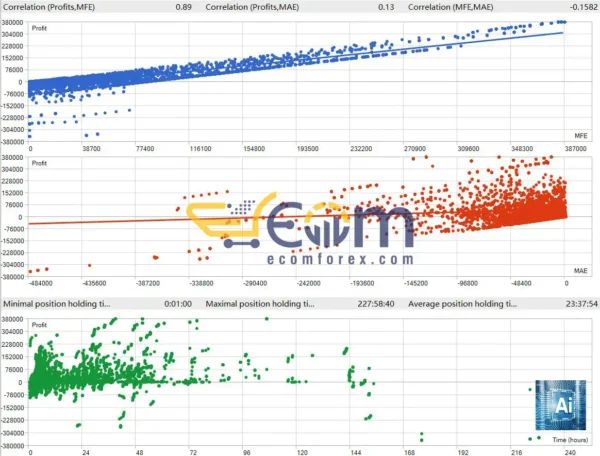The image size is (600, 456).
Task: Select the Correlation (Profits,MAE) label
Action: tap(252, 7)
